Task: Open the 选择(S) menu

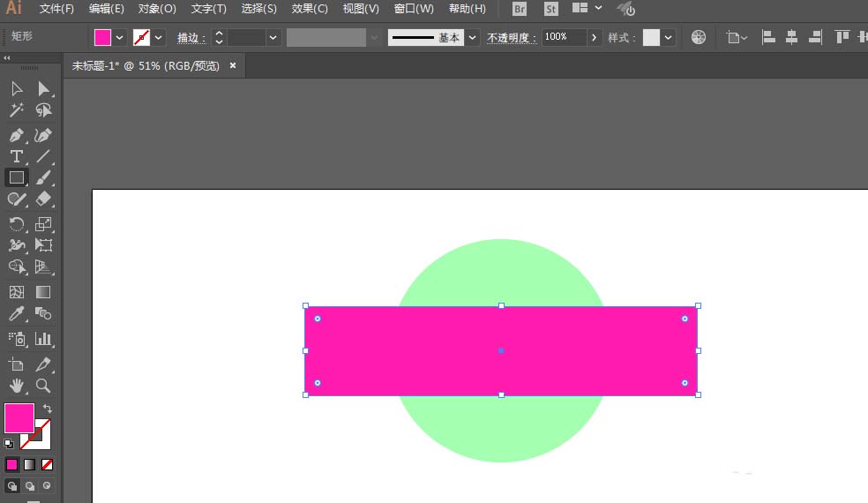Action: pos(258,9)
